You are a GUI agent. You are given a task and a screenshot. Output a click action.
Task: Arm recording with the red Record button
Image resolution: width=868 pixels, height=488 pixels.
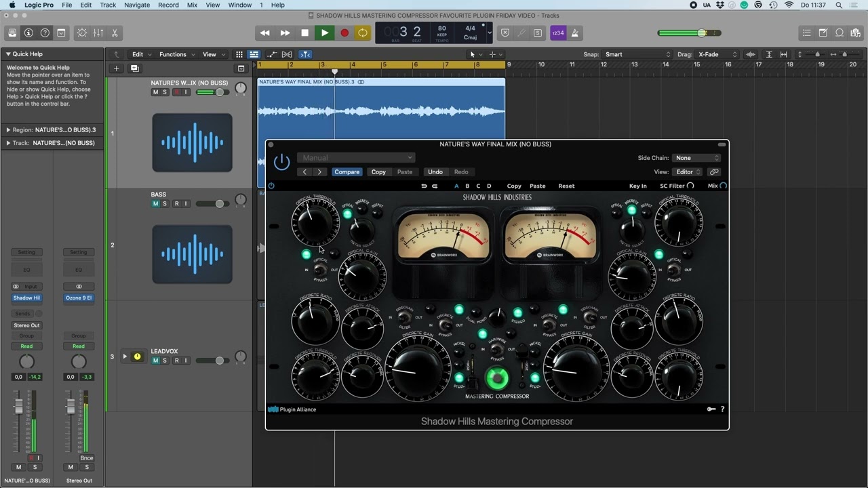click(344, 33)
